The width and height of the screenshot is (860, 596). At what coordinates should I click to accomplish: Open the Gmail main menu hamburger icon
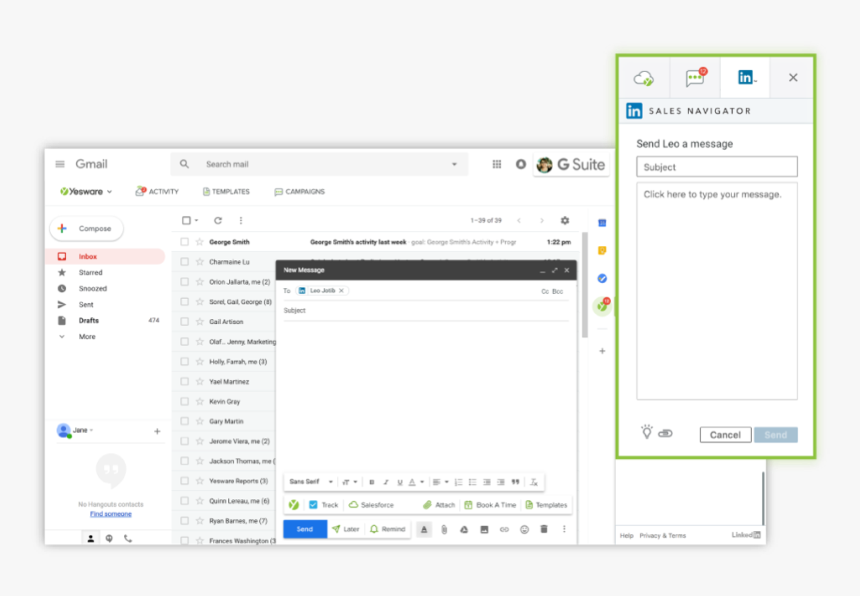point(60,164)
